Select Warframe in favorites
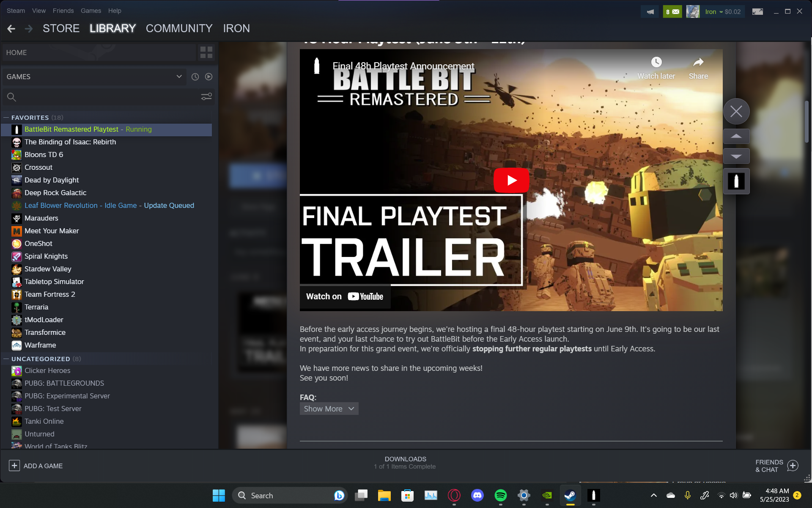Viewport: 812px width, 508px height. 107,345
